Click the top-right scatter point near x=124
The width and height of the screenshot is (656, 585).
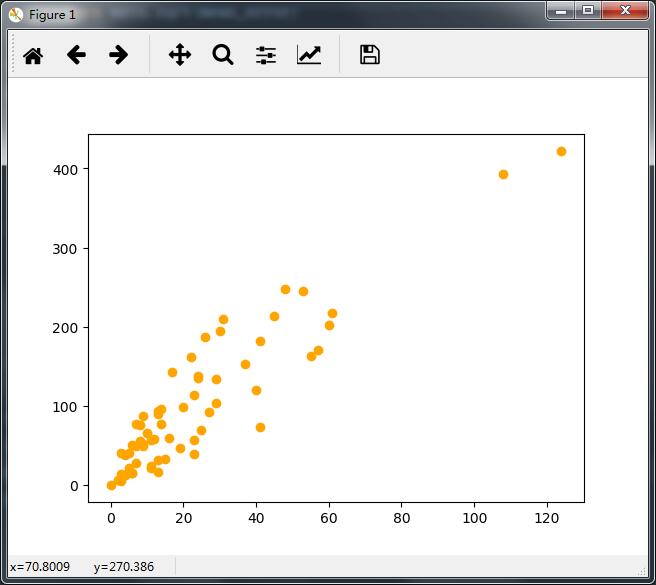coord(561,151)
